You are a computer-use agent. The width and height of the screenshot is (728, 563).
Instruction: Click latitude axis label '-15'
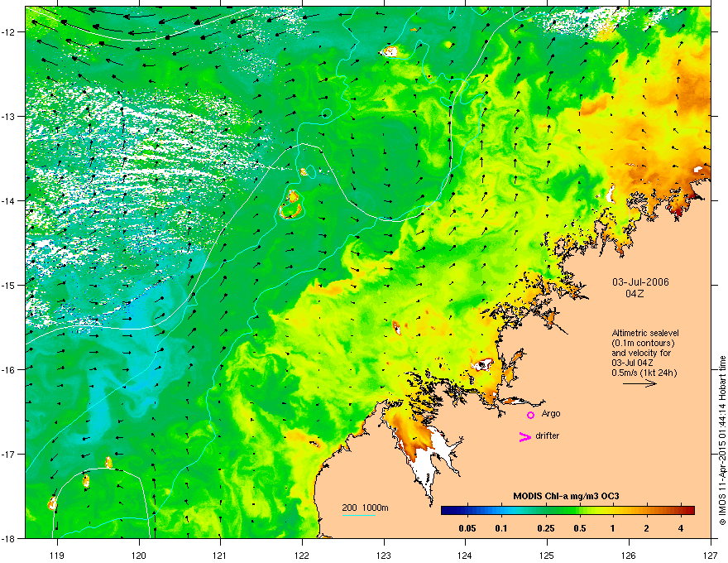8,285
